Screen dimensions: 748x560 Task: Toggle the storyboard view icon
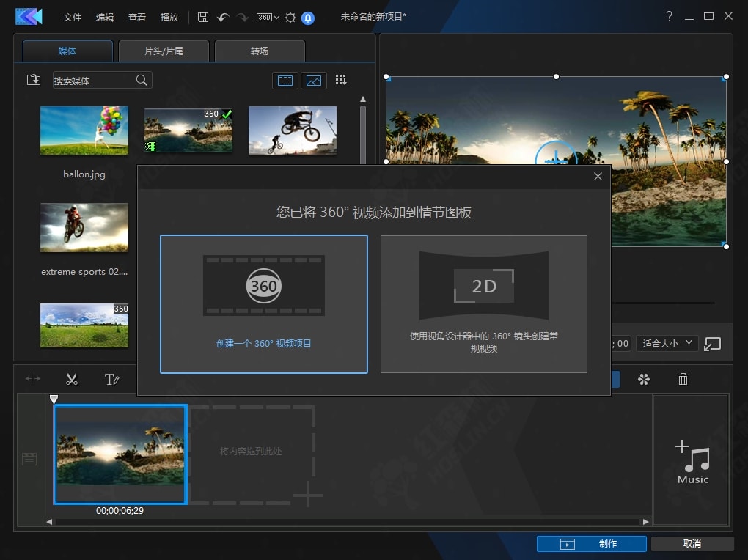pyautogui.click(x=29, y=459)
